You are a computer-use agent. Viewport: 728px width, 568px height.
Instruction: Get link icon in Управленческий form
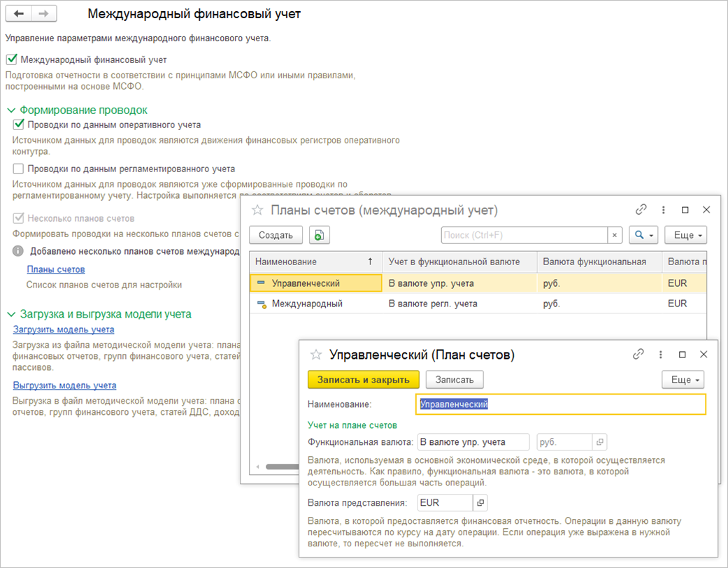638,354
